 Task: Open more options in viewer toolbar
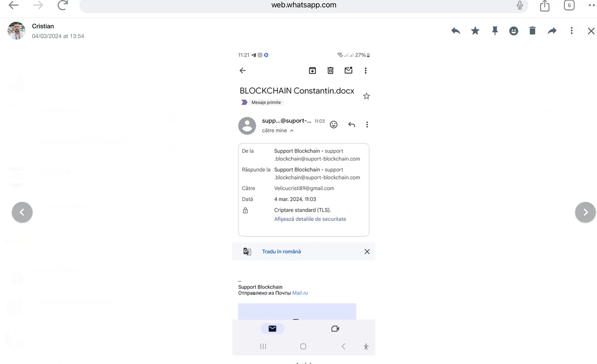(572, 31)
